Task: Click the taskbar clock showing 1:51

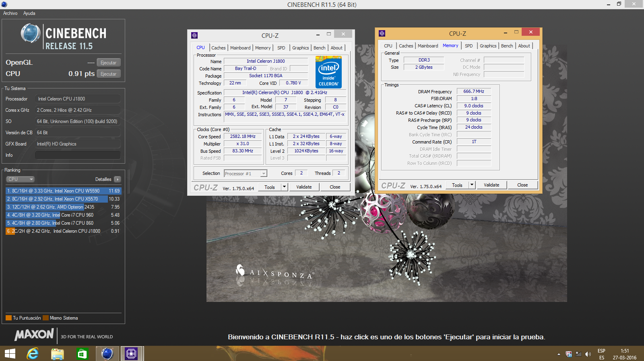Action: click(x=625, y=351)
